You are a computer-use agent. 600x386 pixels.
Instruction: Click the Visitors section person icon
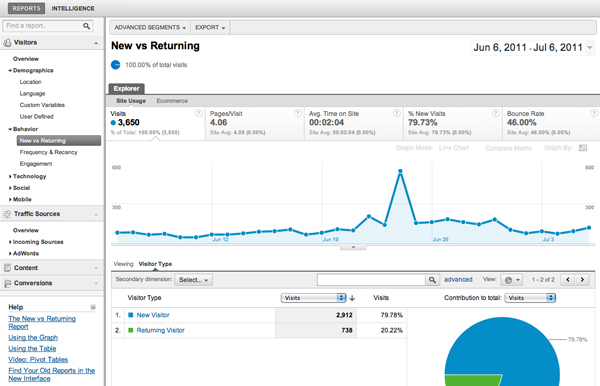click(7, 43)
